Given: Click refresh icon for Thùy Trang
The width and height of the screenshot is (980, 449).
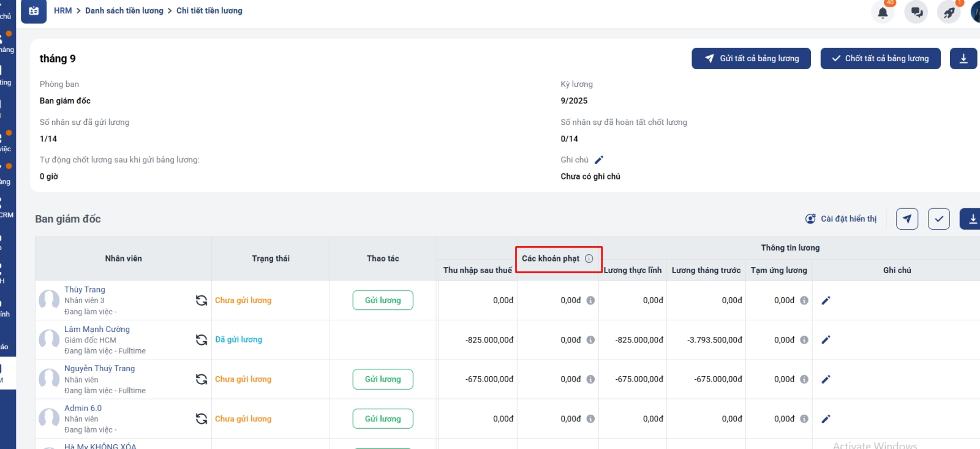Looking at the screenshot, I should tap(201, 300).
